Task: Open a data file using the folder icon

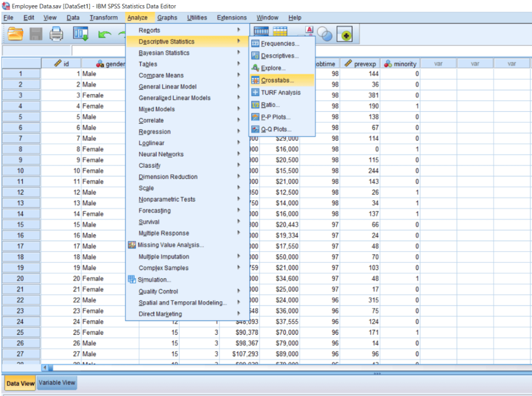Action: (14, 33)
